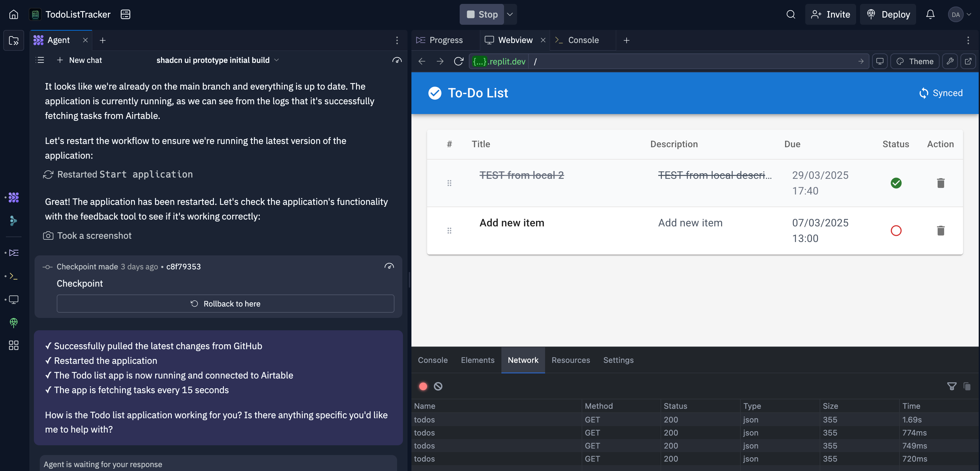Click the webview back arrow
Viewport: 980px width, 471px height.
[x=422, y=61]
